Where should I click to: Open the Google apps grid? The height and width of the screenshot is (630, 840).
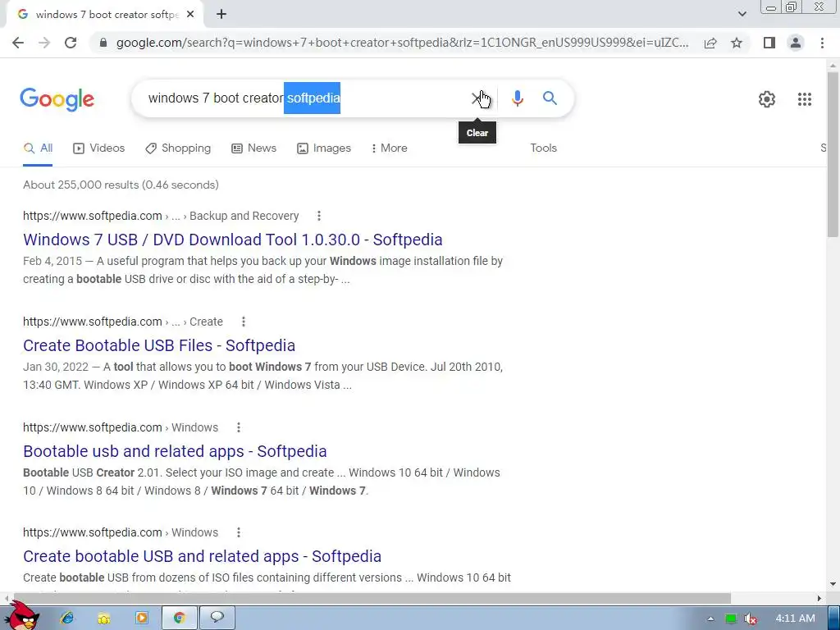tap(804, 99)
